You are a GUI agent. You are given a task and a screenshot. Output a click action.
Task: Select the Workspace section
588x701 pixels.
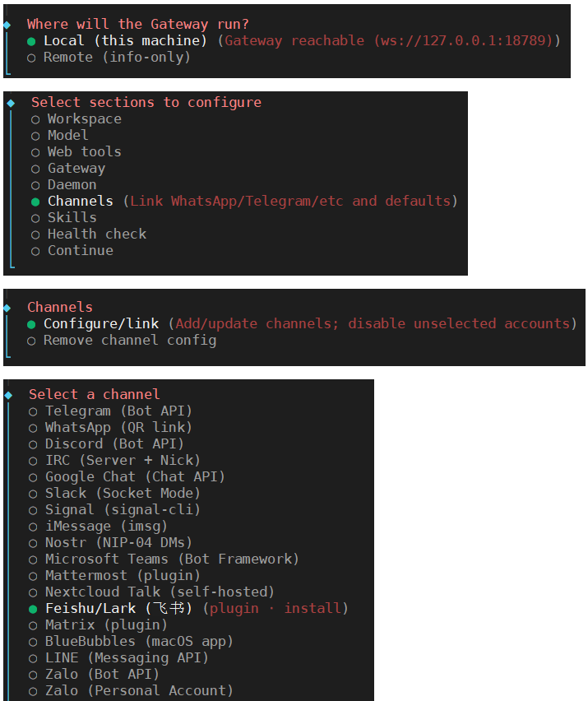click(x=76, y=119)
